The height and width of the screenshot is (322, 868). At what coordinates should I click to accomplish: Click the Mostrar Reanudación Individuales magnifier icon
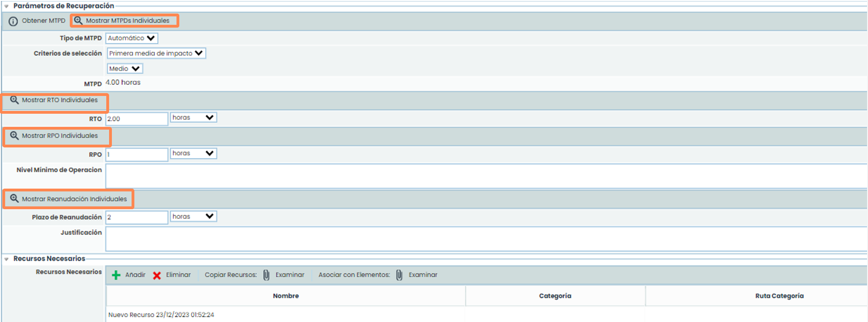(x=15, y=198)
